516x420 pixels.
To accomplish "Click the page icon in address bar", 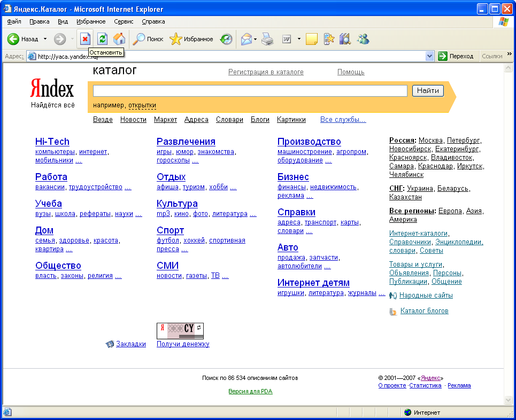I will pos(32,56).
